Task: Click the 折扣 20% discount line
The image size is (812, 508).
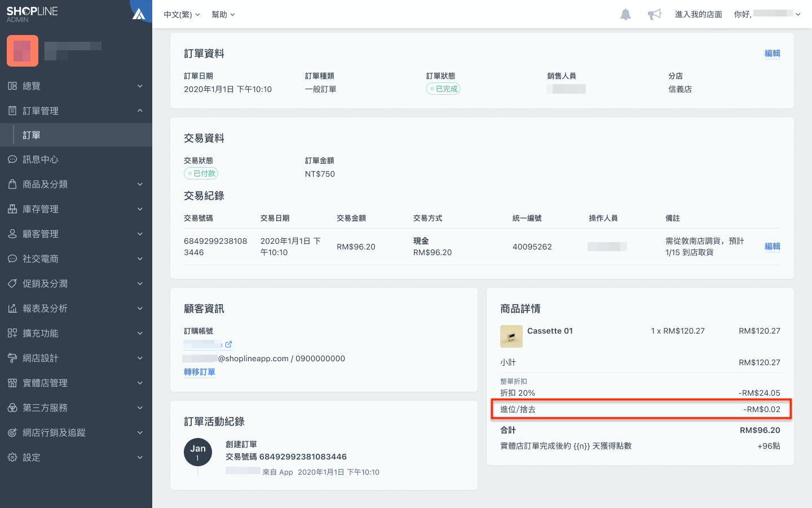Action: [x=518, y=393]
